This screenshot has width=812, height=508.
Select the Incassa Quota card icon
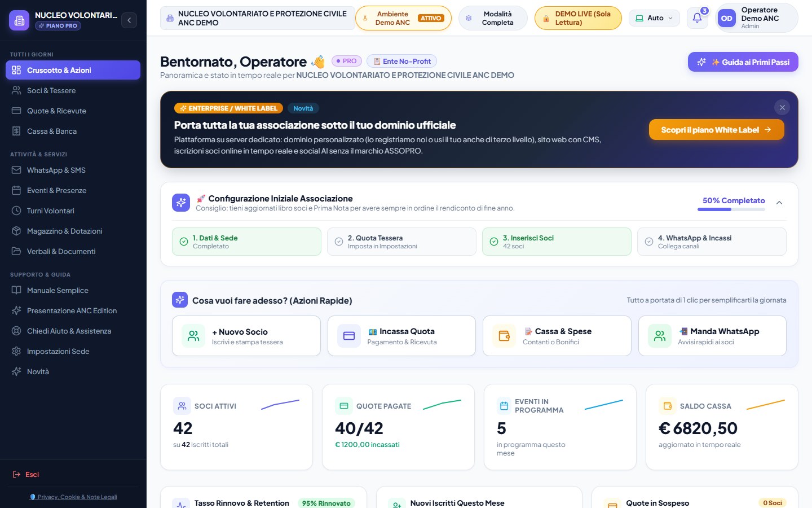click(x=349, y=336)
